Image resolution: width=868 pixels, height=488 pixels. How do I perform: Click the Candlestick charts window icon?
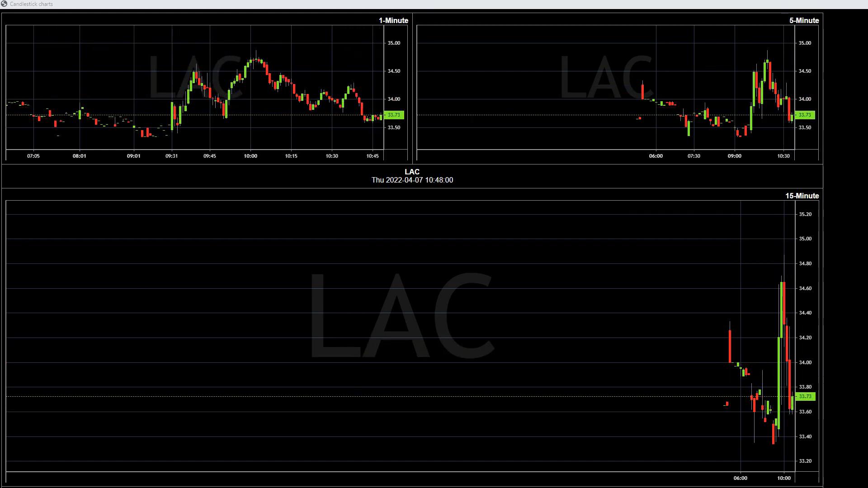tap(4, 4)
